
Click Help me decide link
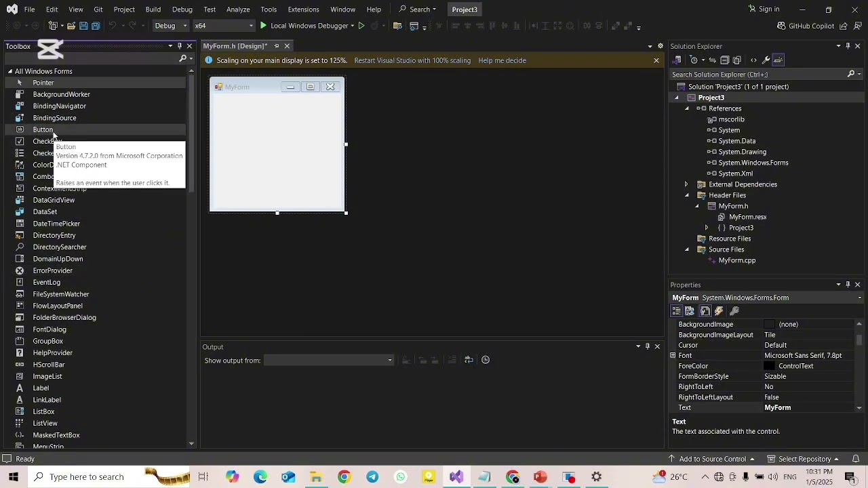[x=502, y=60]
